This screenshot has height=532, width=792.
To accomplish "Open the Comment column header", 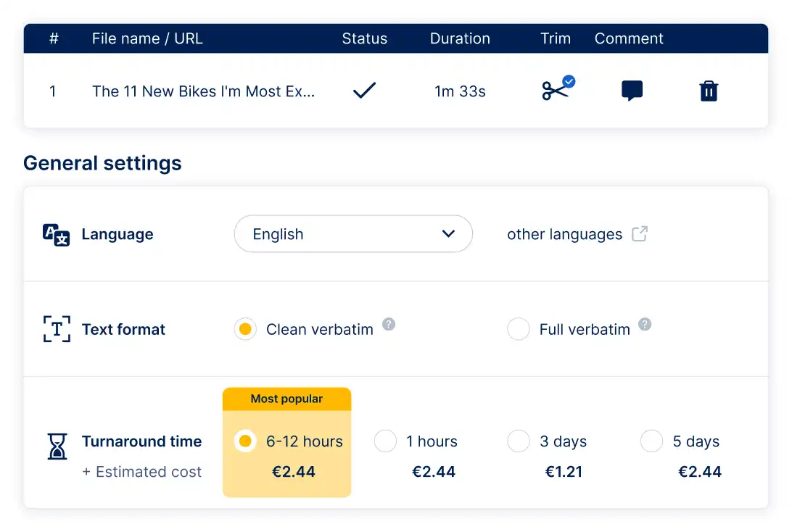I will [629, 38].
